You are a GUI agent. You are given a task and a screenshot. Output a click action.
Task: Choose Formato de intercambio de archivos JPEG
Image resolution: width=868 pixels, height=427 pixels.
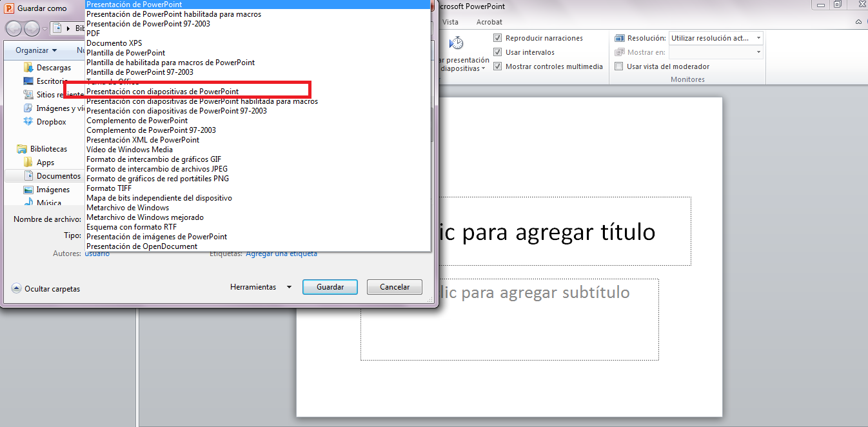click(x=258, y=169)
